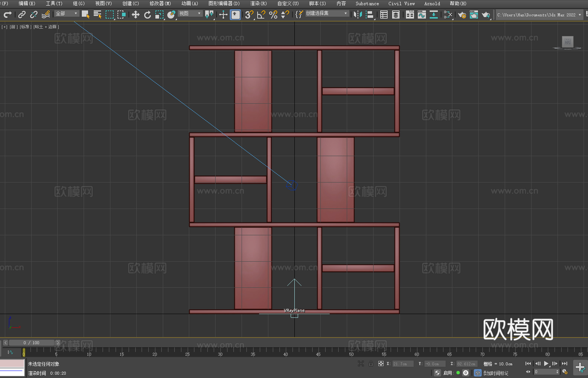The width and height of the screenshot is (588, 378).
Task: Play the animation
Action: click(546, 364)
